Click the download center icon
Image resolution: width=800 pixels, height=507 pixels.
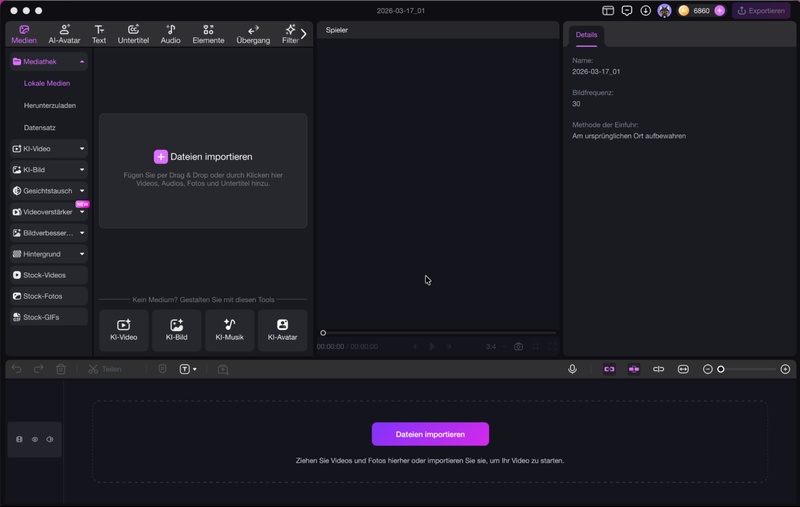pyautogui.click(x=646, y=10)
